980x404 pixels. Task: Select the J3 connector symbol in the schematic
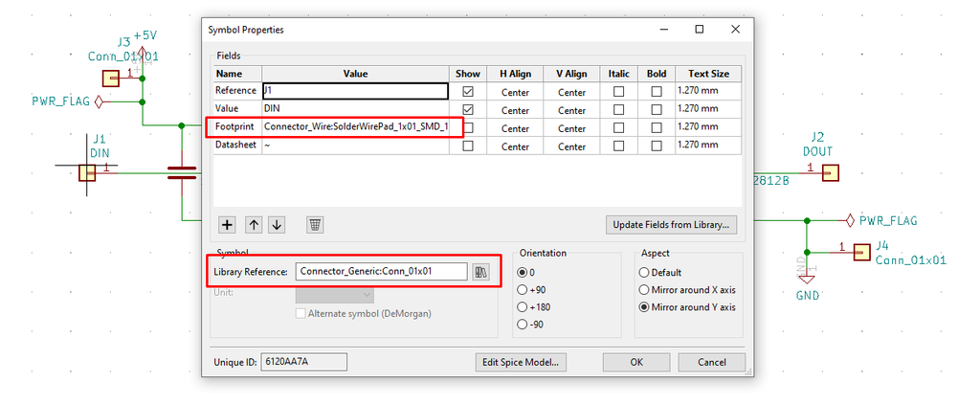tap(111, 79)
